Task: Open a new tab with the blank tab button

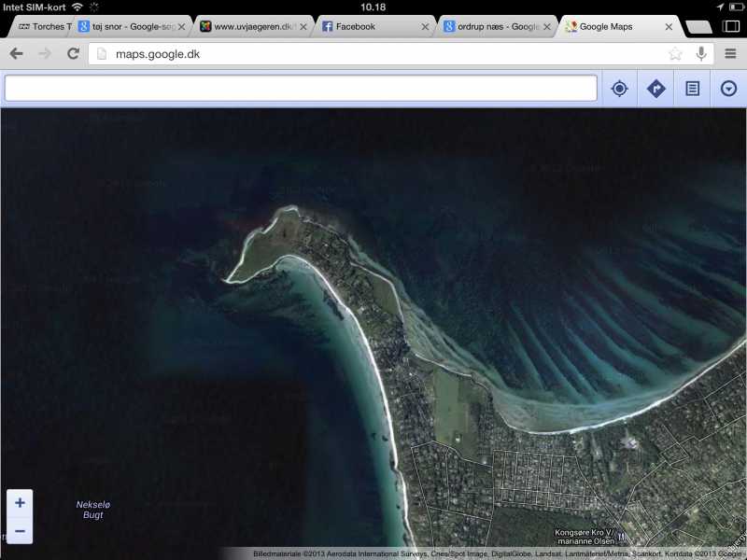Action: pyautogui.click(x=698, y=27)
